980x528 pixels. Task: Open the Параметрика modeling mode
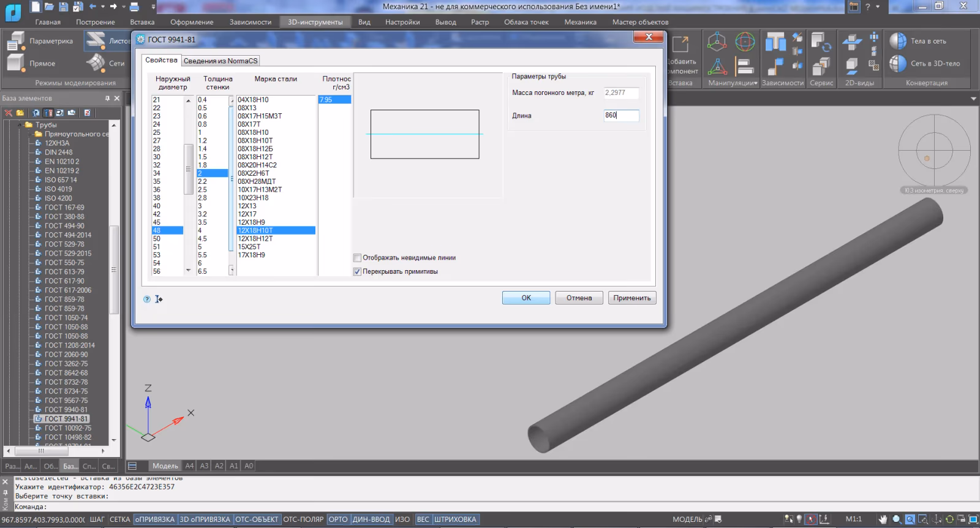[x=40, y=41]
